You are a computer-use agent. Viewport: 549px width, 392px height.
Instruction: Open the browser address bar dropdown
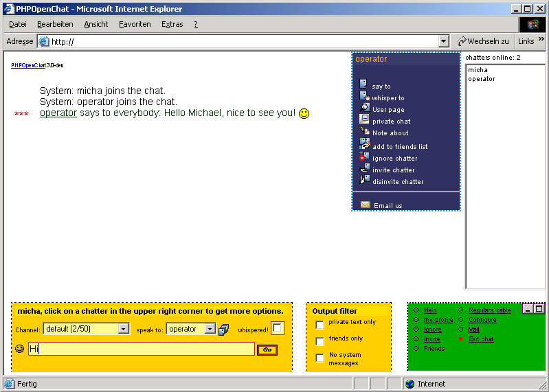[x=443, y=41]
